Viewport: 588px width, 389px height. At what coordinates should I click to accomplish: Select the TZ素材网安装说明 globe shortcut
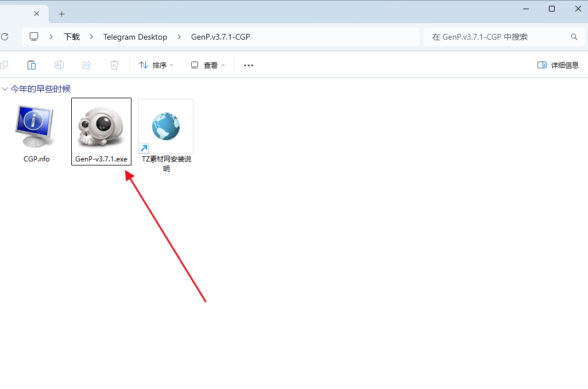pos(166,126)
